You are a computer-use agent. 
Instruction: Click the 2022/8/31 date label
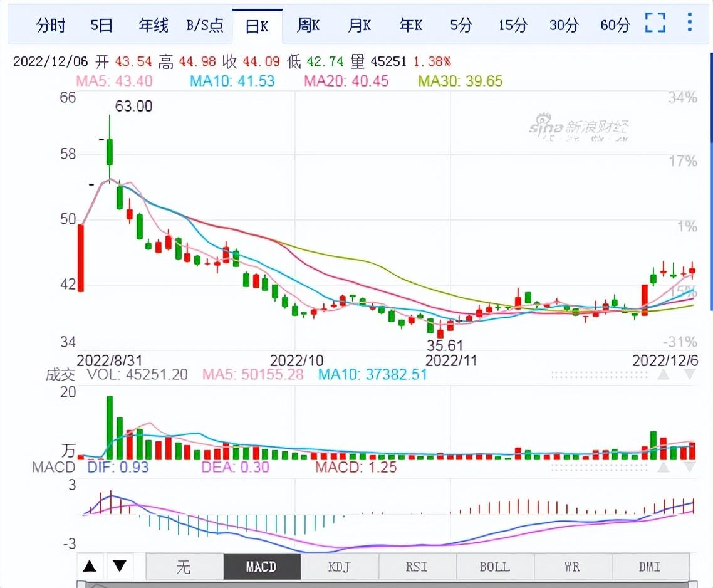point(109,360)
